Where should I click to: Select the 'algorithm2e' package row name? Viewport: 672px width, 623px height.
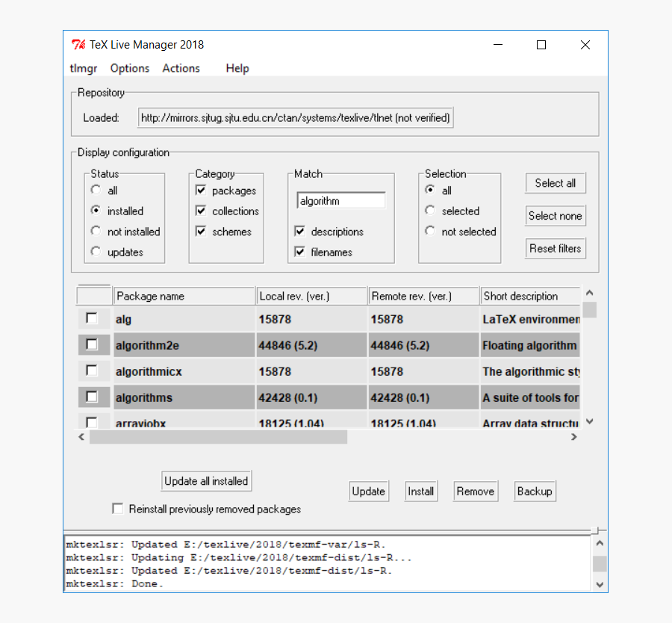point(147,346)
